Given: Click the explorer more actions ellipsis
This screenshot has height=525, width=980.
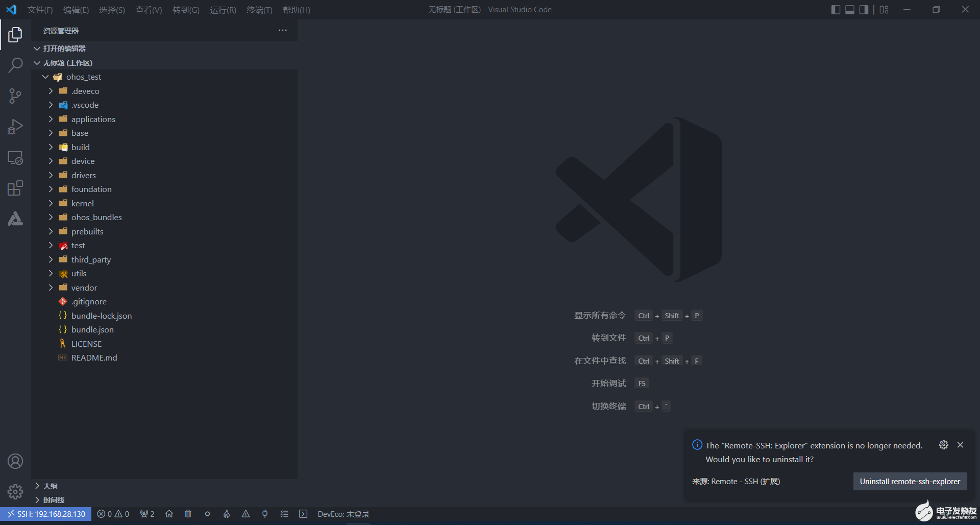Looking at the screenshot, I should [282, 30].
